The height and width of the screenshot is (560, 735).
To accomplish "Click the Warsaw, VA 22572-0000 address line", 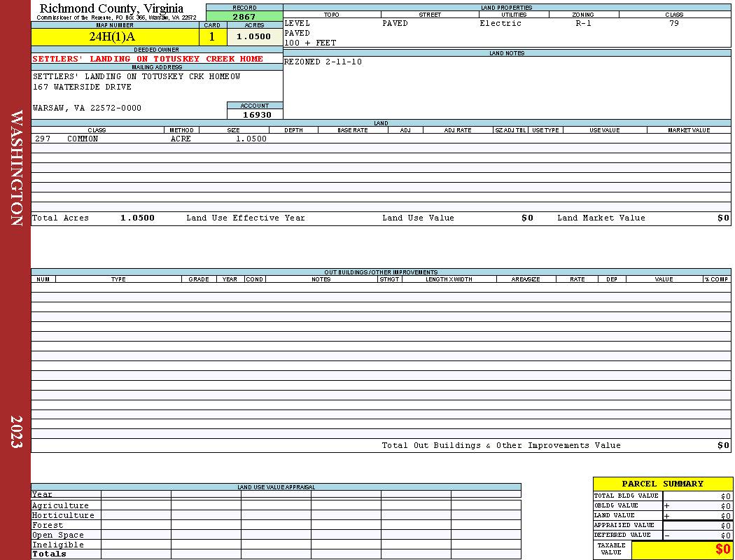I will [x=87, y=108].
